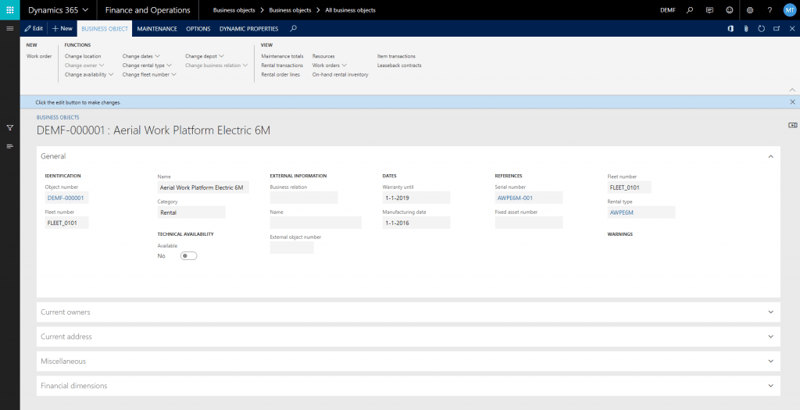Viewport: 800px width, 410px height.
Task: Open form in new window icon
Action: (777, 29)
